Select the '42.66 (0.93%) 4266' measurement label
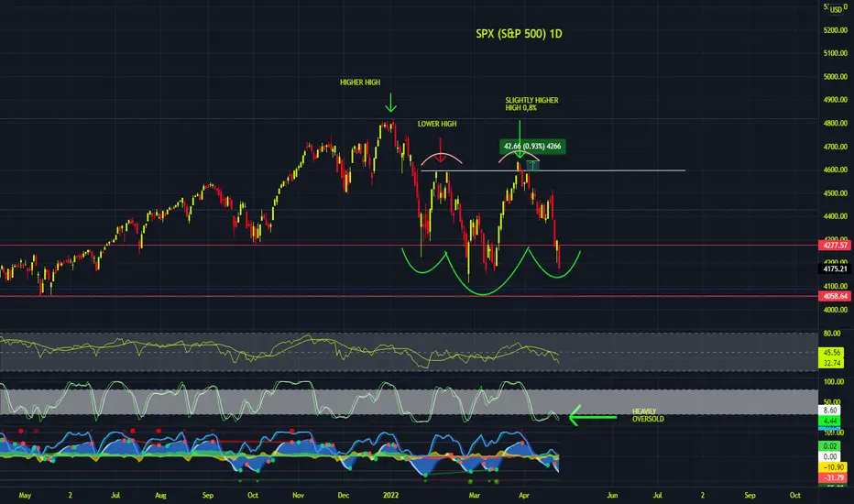Screen dimensions: 854x504 (532, 146)
